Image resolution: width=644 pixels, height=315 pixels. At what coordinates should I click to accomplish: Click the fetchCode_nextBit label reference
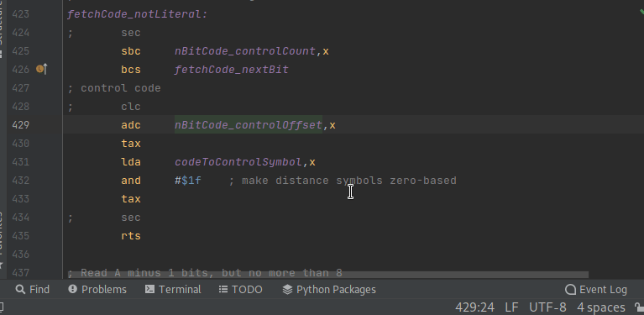[x=232, y=70]
